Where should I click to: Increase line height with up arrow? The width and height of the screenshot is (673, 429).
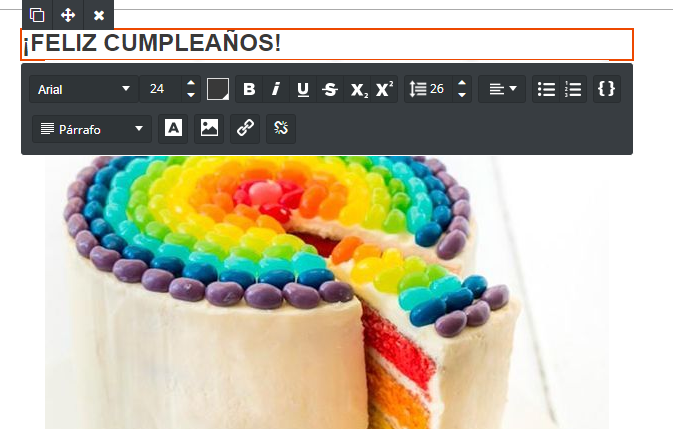462,83
